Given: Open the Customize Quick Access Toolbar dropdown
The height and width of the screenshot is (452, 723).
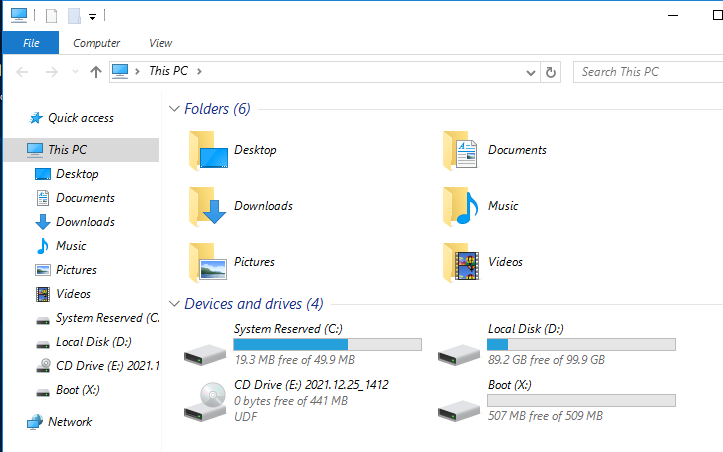Looking at the screenshot, I should coord(92,16).
